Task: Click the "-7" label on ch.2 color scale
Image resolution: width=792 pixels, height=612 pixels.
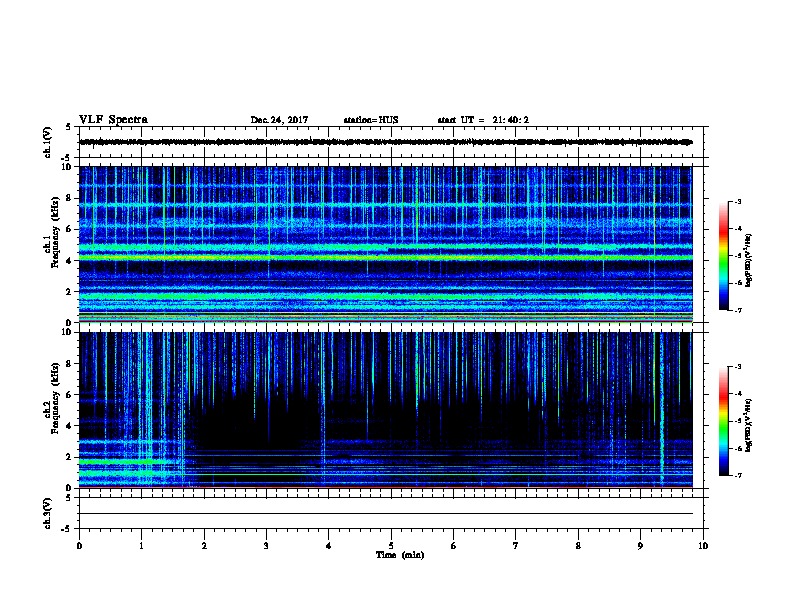Action: click(737, 475)
